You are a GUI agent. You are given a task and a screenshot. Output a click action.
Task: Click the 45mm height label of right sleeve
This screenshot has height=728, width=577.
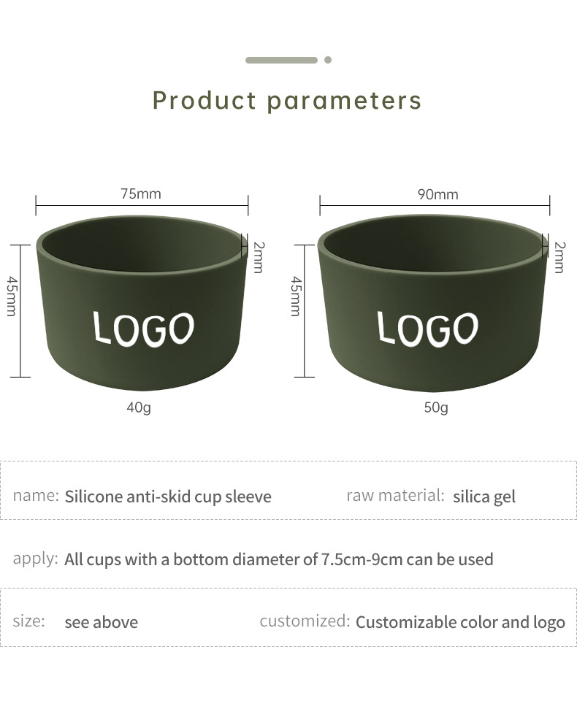pyautogui.click(x=296, y=296)
